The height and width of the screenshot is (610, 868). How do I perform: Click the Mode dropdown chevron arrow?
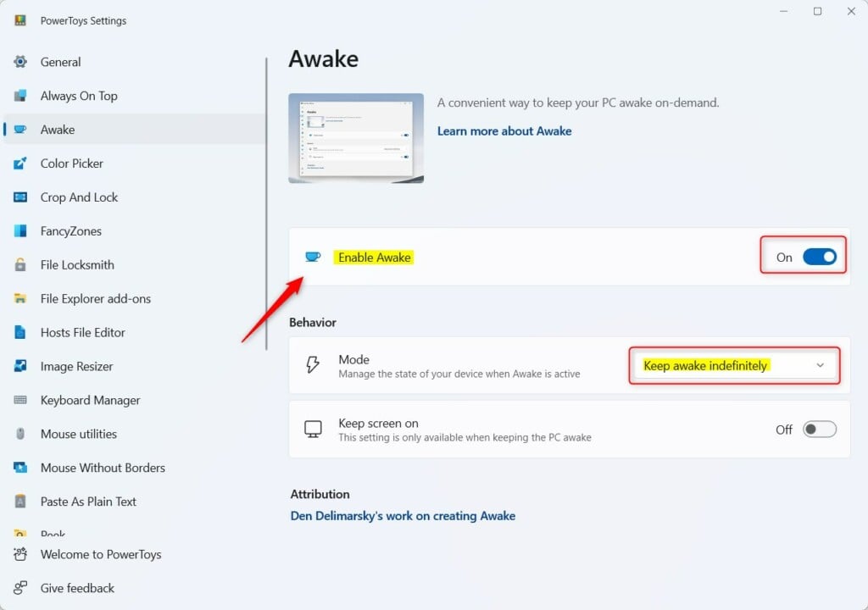[x=820, y=365]
